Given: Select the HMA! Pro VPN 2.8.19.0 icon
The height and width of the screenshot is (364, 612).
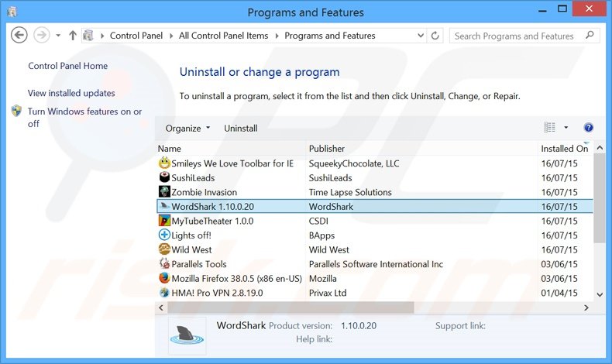Looking at the screenshot, I should [164, 292].
